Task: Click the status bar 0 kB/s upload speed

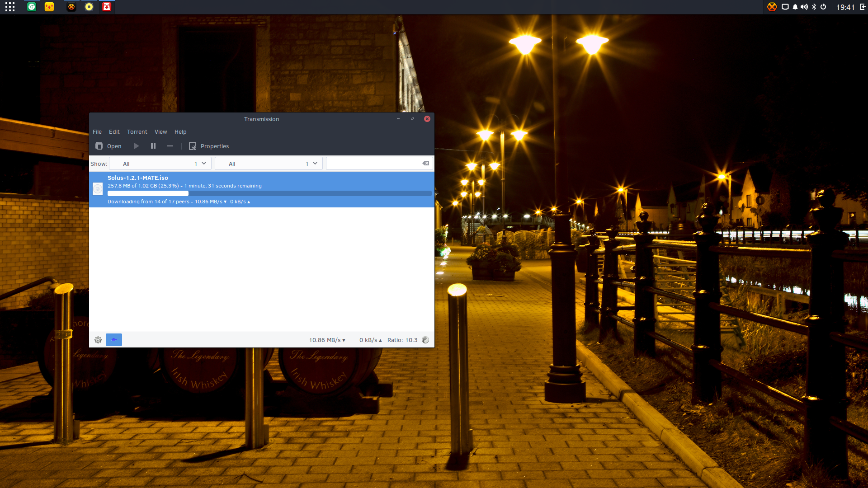Action: 371,340
